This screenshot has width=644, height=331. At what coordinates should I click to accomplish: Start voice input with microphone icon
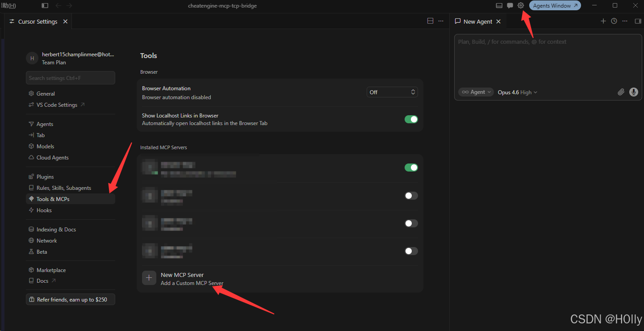[634, 92]
